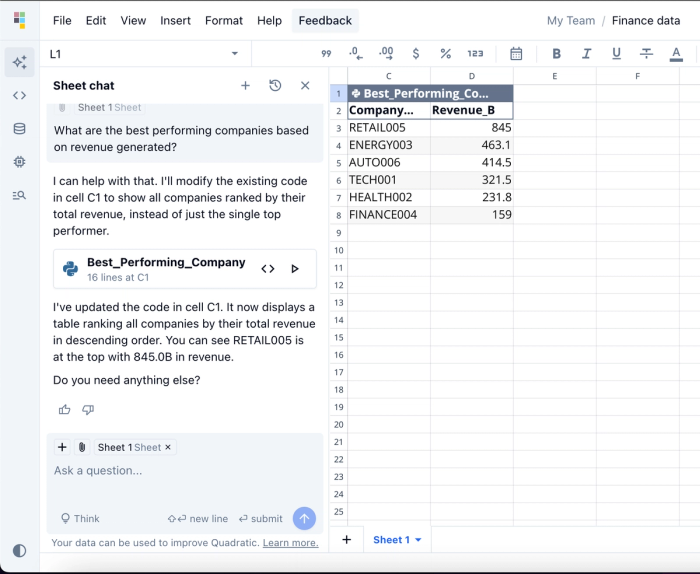View code of Best_Performing_Company cell
The image size is (700, 574).
point(268,269)
